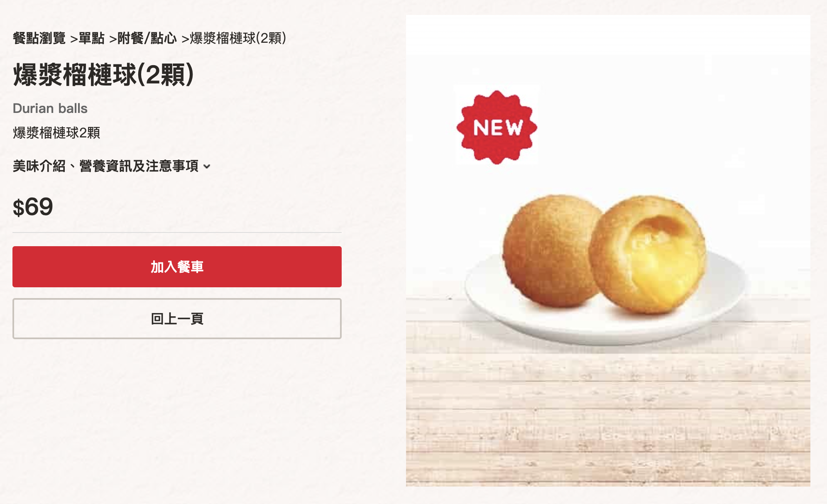Expand 美味介紹、營養資訊及注意事項 section
Viewport: 827px width, 504px height.
[x=112, y=166]
